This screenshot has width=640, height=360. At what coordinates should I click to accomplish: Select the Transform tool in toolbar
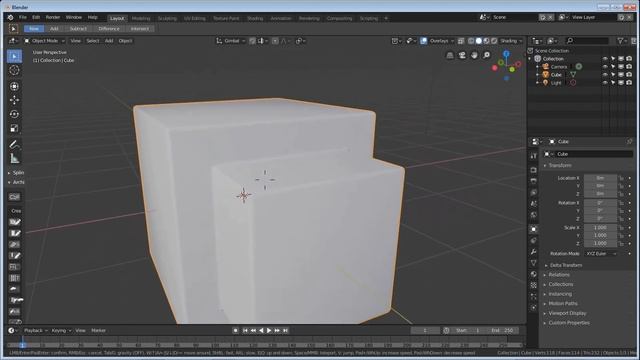coord(14,86)
